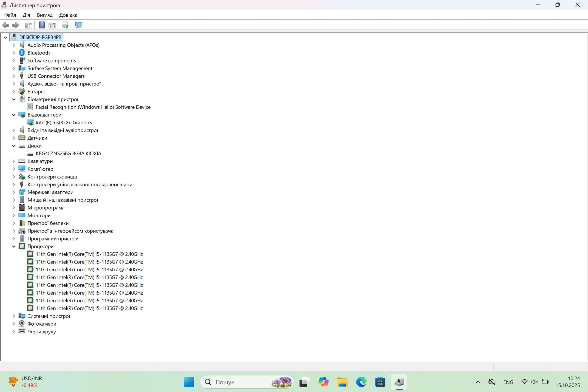
Task: Expand the Мережеві адаптери category
Action: tap(14, 192)
